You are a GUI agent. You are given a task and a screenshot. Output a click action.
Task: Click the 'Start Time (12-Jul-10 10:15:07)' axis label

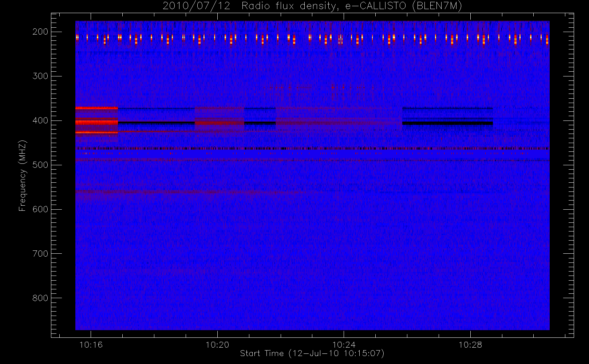(x=312, y=353)
